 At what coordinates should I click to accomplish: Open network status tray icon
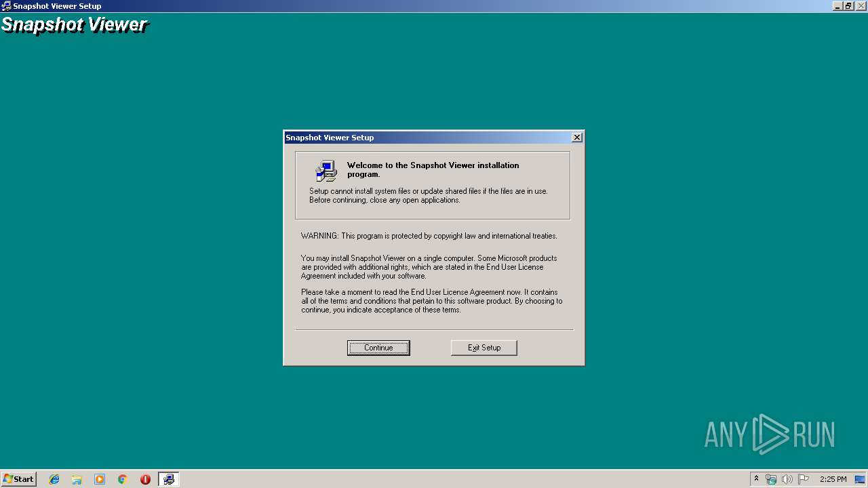(771, 479)
